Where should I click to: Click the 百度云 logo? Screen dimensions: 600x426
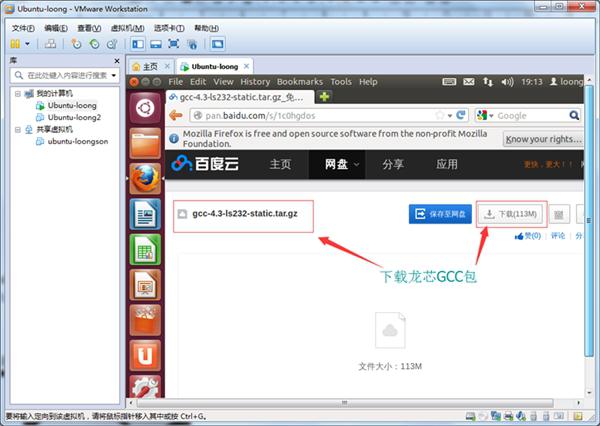(205, 164)
